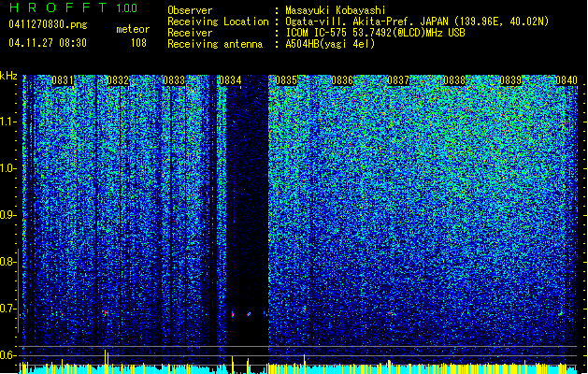
Task: Click the antenna value A504HB(yagi 4el)
Action: tap(330, 44)
